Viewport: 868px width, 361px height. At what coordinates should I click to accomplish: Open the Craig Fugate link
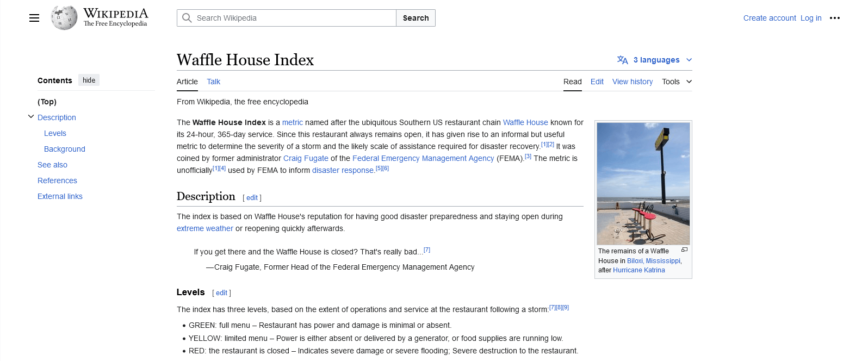click(306, 158)
